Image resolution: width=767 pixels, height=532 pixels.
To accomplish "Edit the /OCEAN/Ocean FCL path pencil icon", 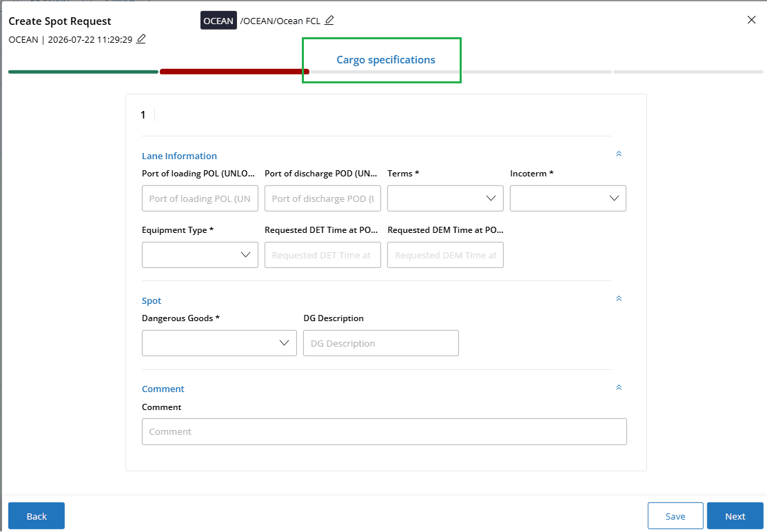I will (329, 20).
